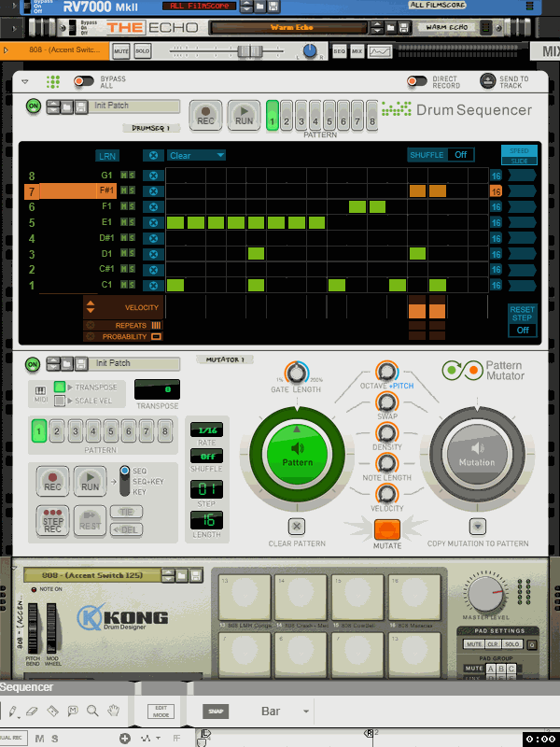560x747 pixels.
Task: Browse Kong patch with folder icon
Action: [181, 575]
